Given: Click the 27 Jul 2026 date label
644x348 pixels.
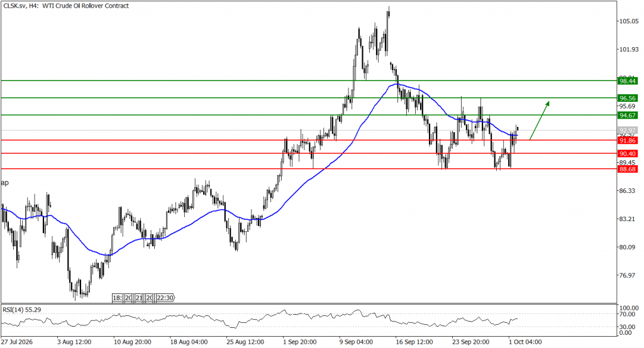Looking at the screenshot, I should pyautogui.click(x=17, y=342).
